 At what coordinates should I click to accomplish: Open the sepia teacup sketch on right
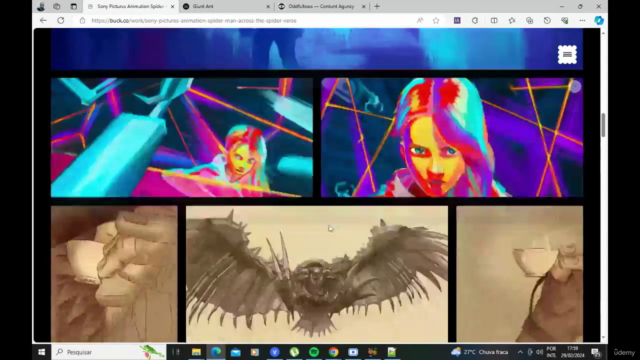(520, 273)
